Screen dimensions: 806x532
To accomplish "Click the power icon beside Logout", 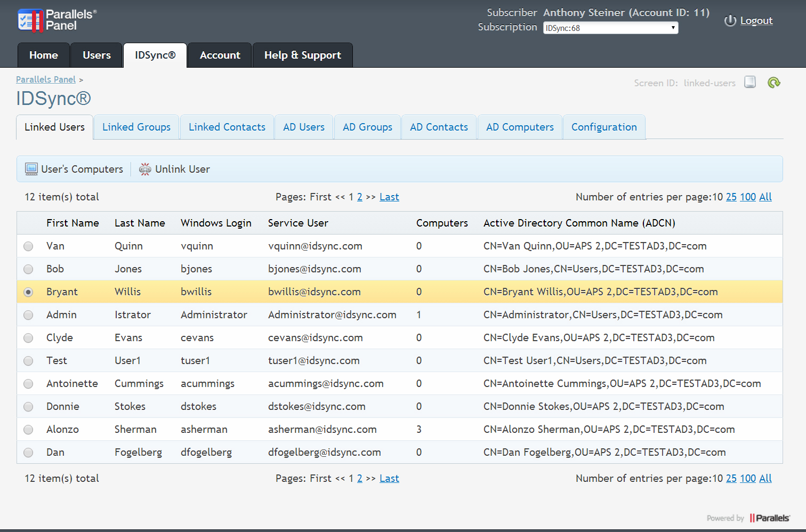I will click(x=730, y=21).
